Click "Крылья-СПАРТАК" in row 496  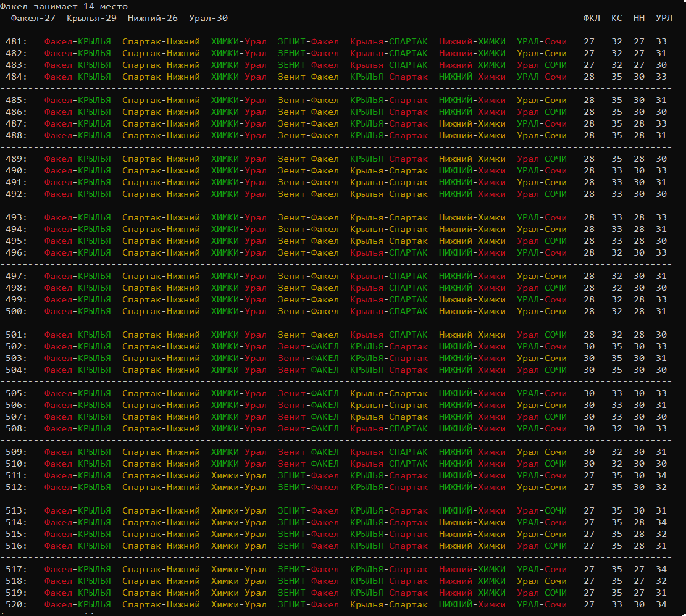click(x=389, y=252)
